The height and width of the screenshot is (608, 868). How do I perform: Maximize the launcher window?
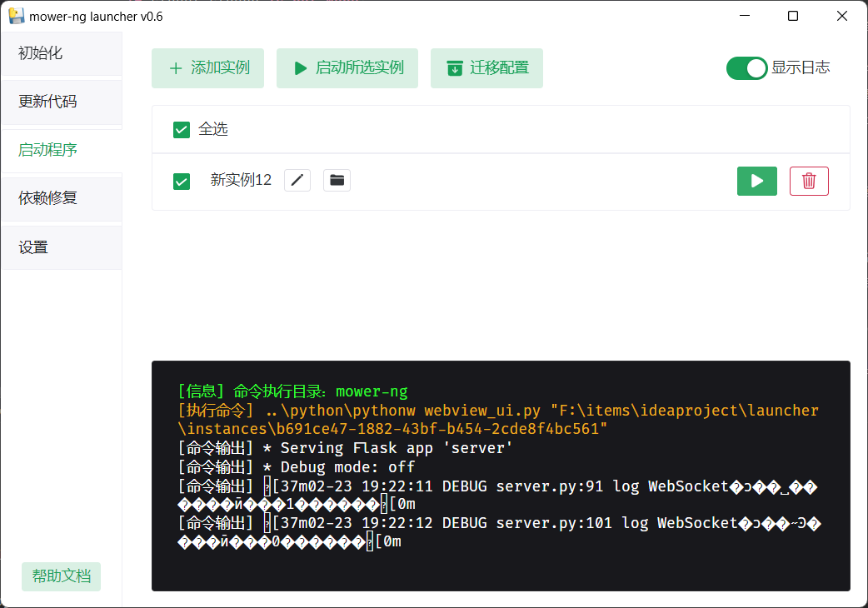point(793,16)
